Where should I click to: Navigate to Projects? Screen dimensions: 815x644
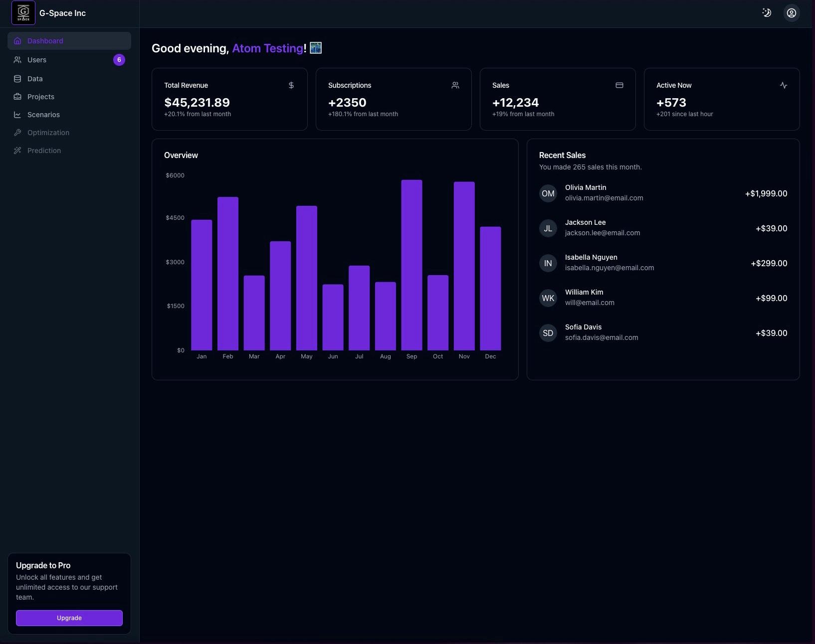[69, 97]
